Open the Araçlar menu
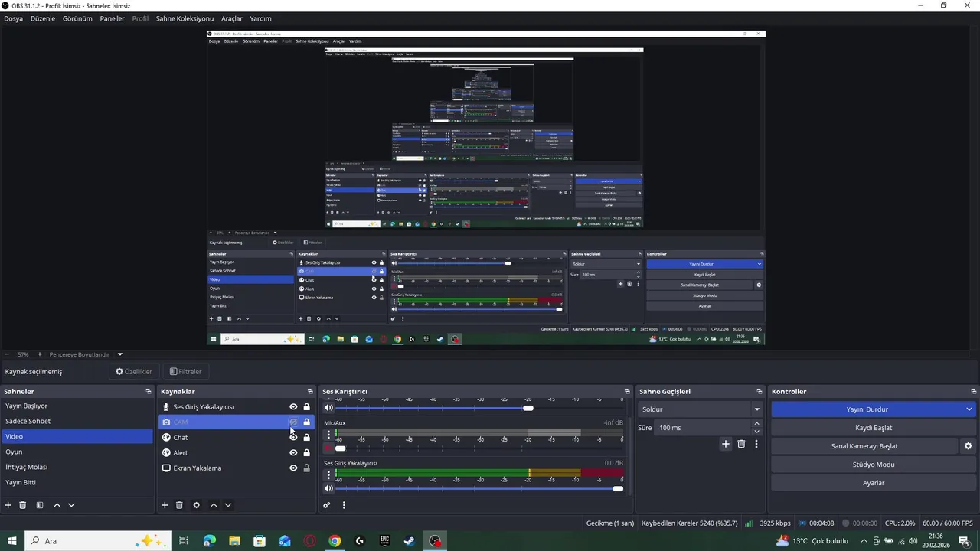 (x=232, y=18)
